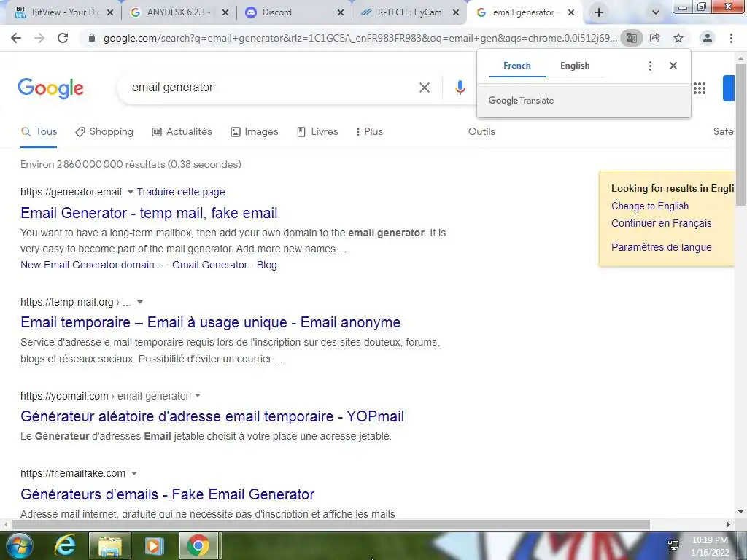Open Chrome three-dot menu
This screenshot has width=747, height=560.
731,38
